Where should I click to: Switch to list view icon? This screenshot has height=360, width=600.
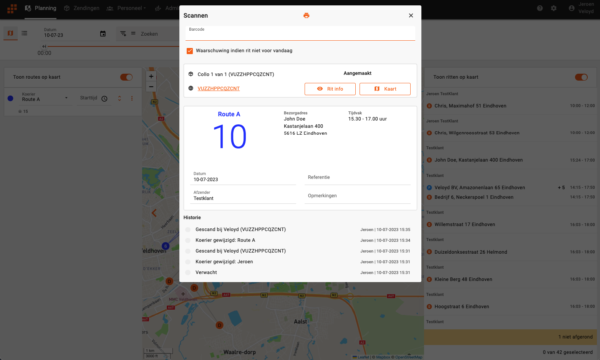tap(24, 33)
